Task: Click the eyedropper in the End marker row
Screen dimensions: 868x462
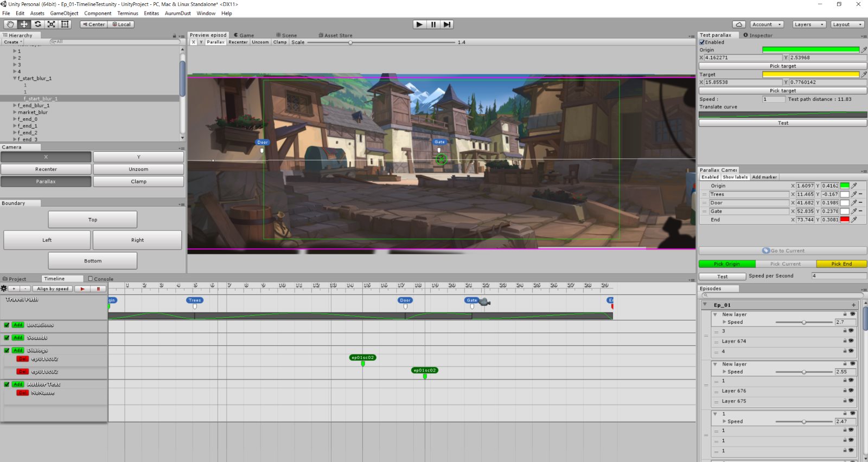Action: coord(854,220)
